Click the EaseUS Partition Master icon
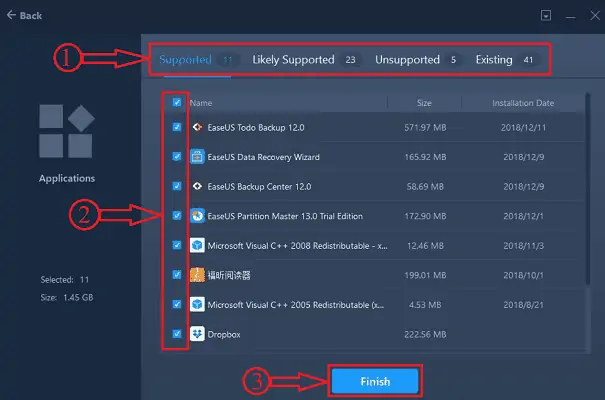The width and height of the screenshot is (605, 400). click(x=197, y=216)
